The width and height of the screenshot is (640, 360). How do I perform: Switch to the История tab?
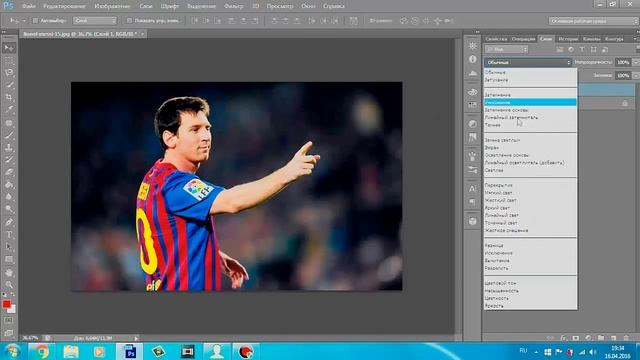(568, 39)
